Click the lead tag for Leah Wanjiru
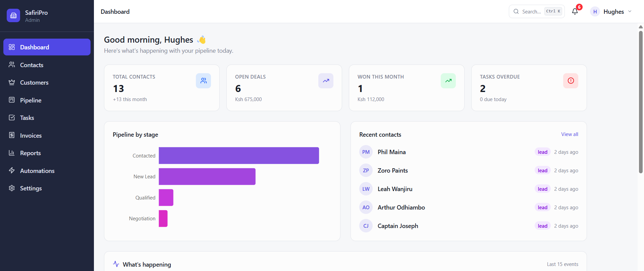This screenshot has width=644, height=271. tap(542, 189)
